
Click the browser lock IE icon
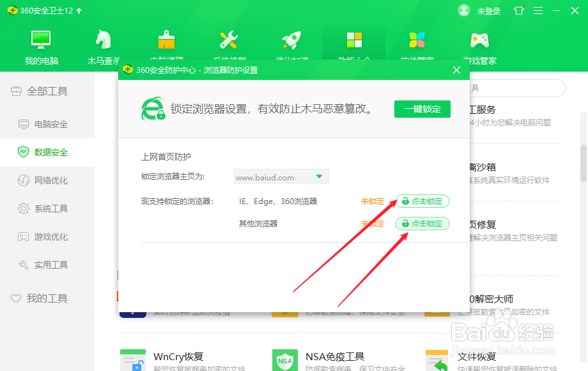(153, 109)
